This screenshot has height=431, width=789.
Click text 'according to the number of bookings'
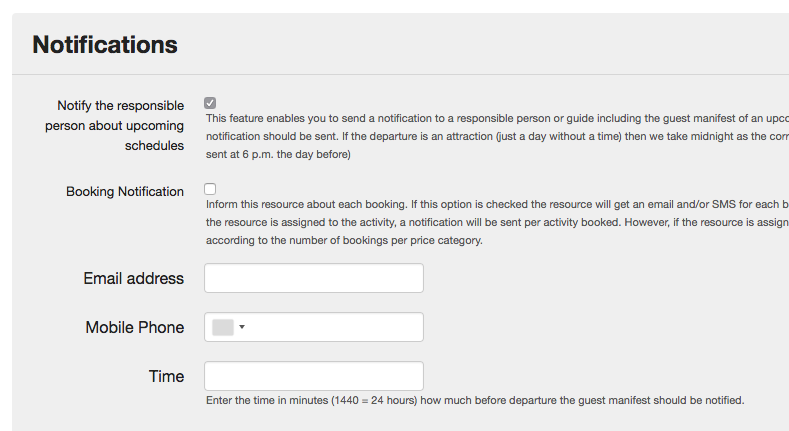coord(345,240)
